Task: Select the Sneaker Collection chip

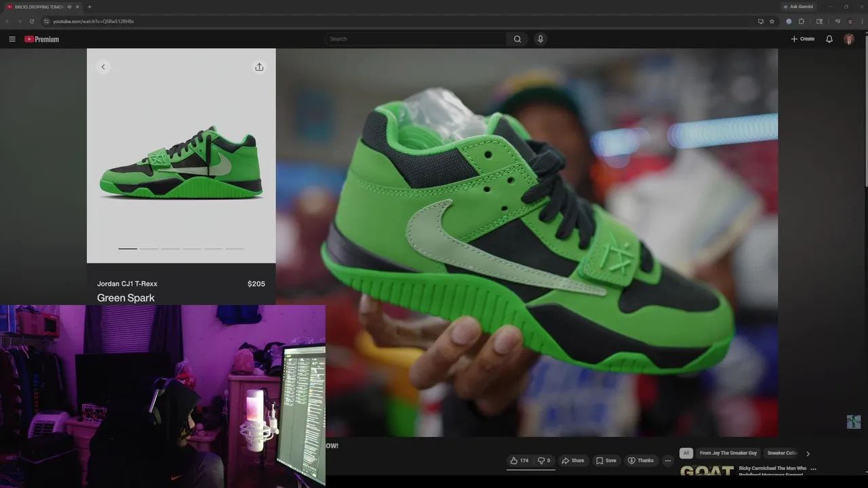Action: pyautogui.click(x=782, y=453)
